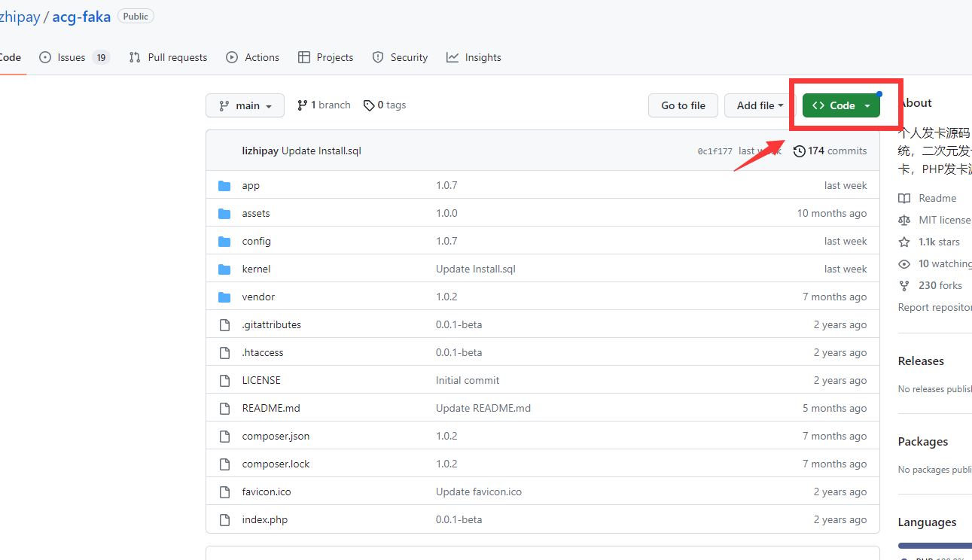This screenshot has width=972, height=560.
Task: Click the eye icon beside watching count
Action: click(x=904, y=264)
